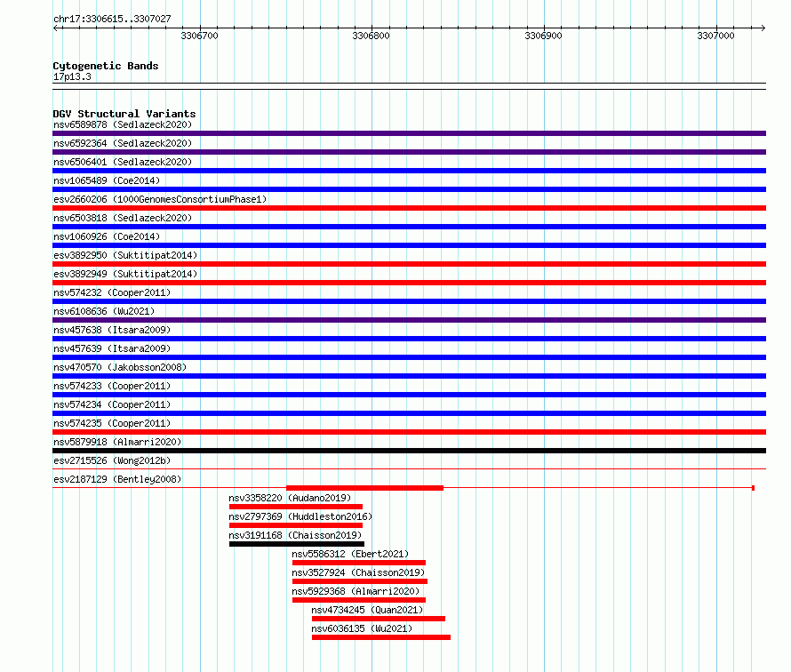The height and width of the screenshot is (672, 791).
Task: Open esv2187129 (Bentley2008) label
Action: click(x=117, y=479)
